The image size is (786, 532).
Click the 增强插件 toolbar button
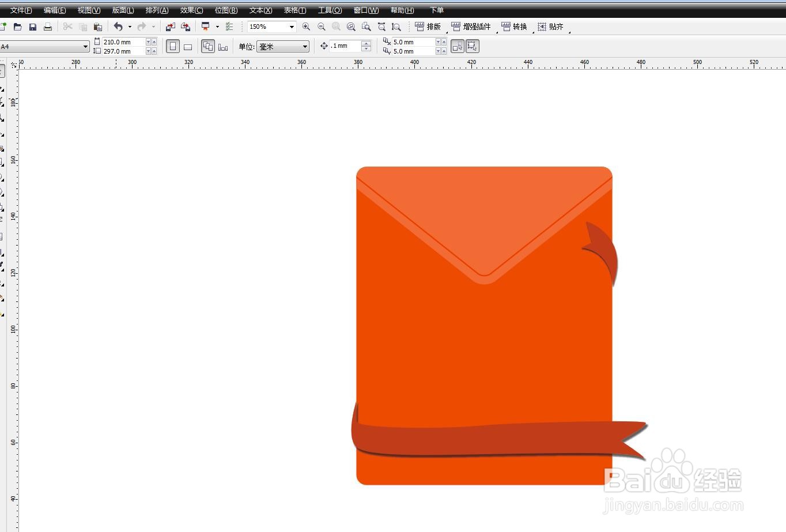click(471, 27)
